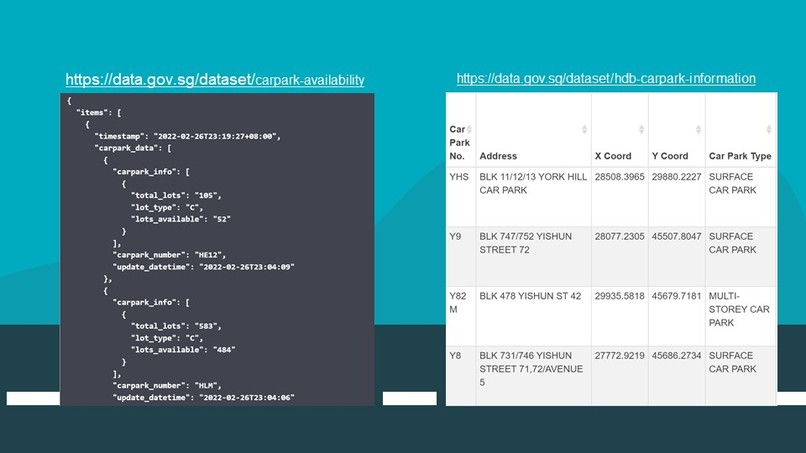Sort table by Y Coord arrows
The image size is (806, 453).
tap(699, 130)
